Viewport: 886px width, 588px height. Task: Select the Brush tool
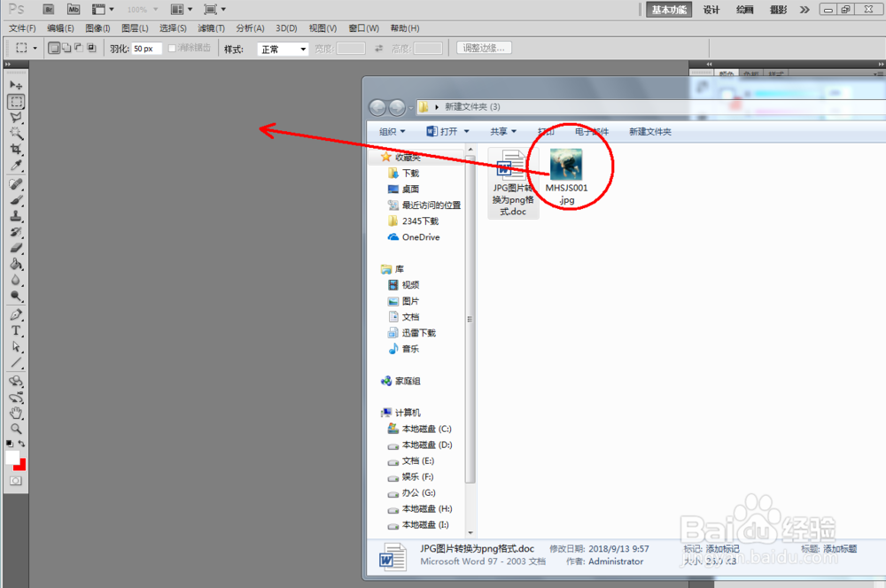click(16, 200)
